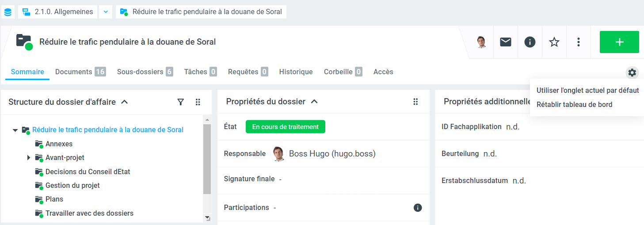
Task: Click the Participations info icon
Action: pyautogui.click(x=418, y=208)
